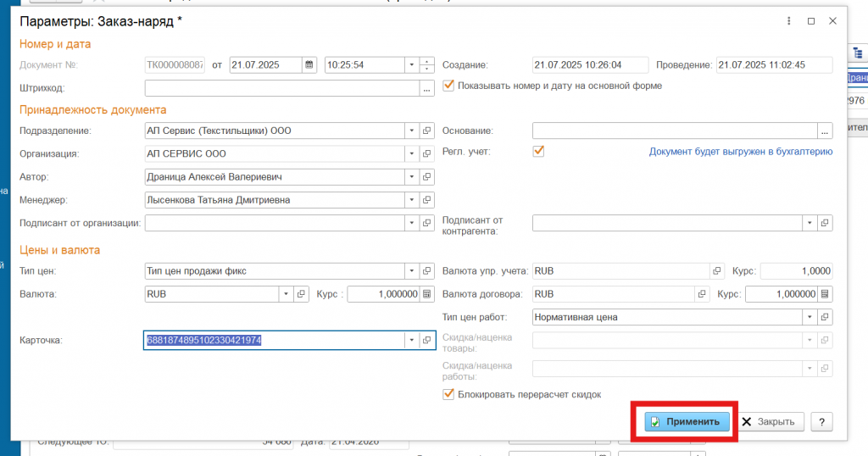The width and height of the screenshot is (868, 456).
Task: Click the calculator icon beside Валюта Курс
Action: pos(427,294)
